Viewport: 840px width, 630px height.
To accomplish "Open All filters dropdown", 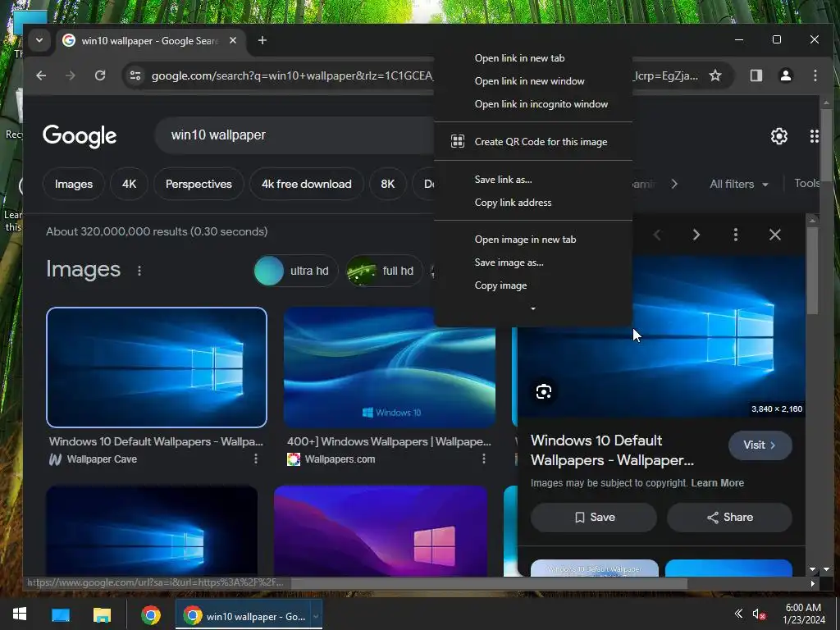I will pos(739,184).
